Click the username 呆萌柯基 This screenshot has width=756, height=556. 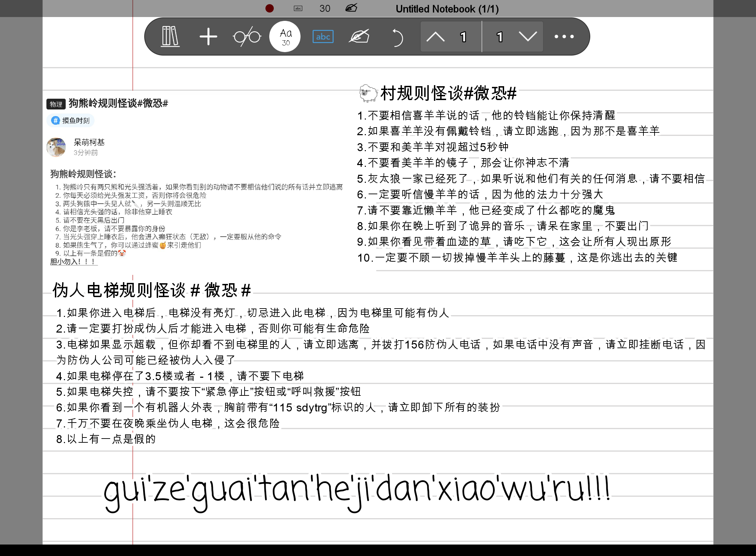click(89, 142)
